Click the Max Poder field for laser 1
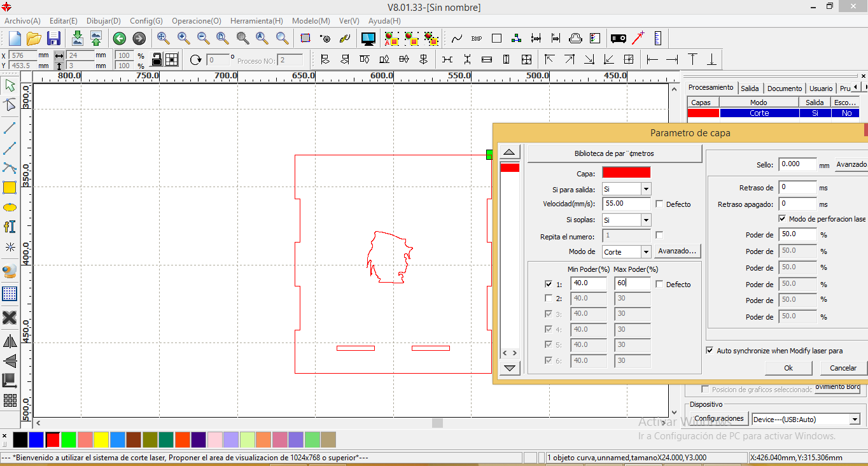868x466 pixels. (633, 283)
